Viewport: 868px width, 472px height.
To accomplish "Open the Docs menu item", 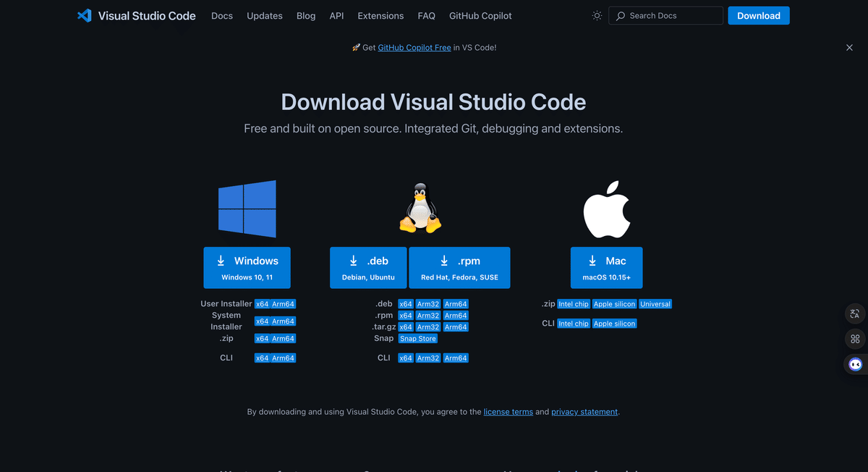I will click(x=222, y=15).
